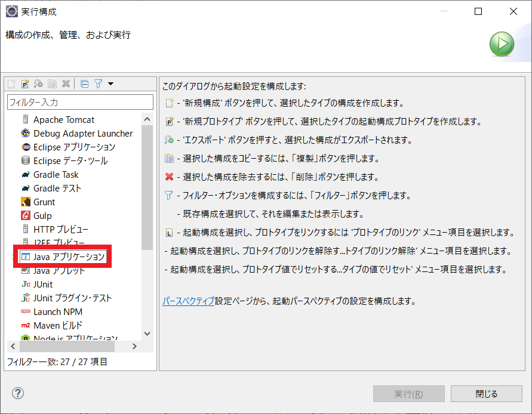Click the 閉じる button
Image resolution: width=532 pixels, height=414 pixels.
coord(486,394)
